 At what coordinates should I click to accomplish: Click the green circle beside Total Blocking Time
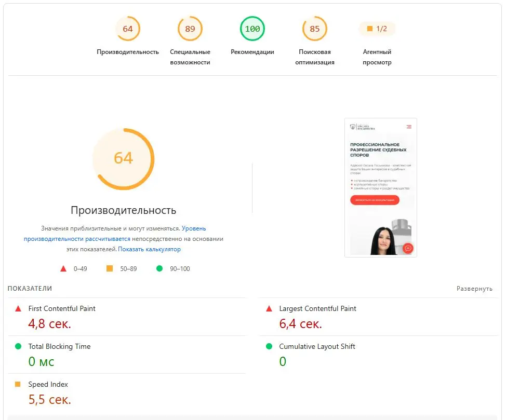[x=18, y=346]
